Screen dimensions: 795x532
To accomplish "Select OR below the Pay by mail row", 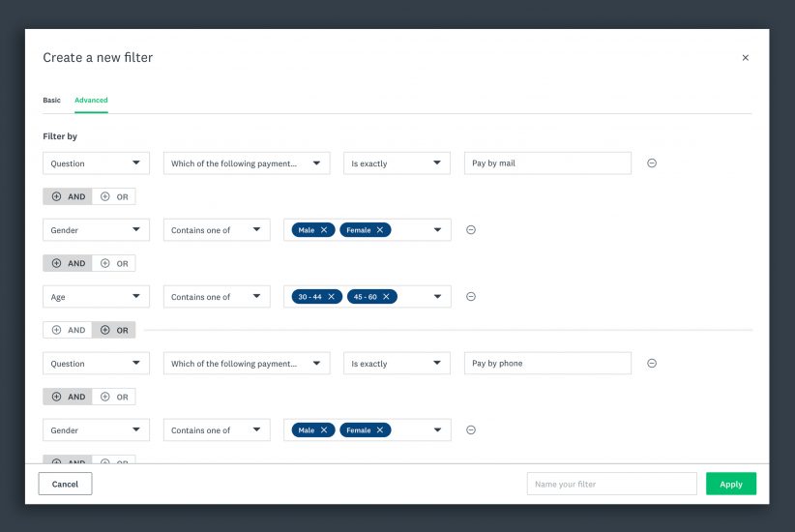I will pyautogui.click(x=114, y=196).
